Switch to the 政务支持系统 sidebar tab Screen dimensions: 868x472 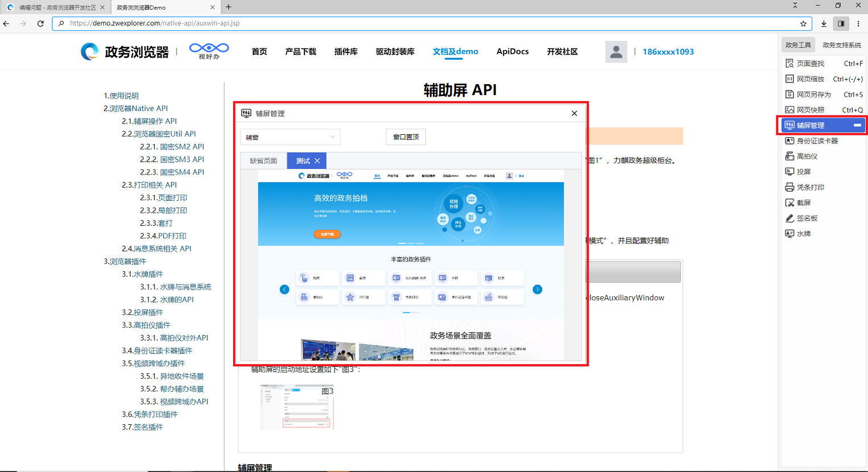pos(842,45)
